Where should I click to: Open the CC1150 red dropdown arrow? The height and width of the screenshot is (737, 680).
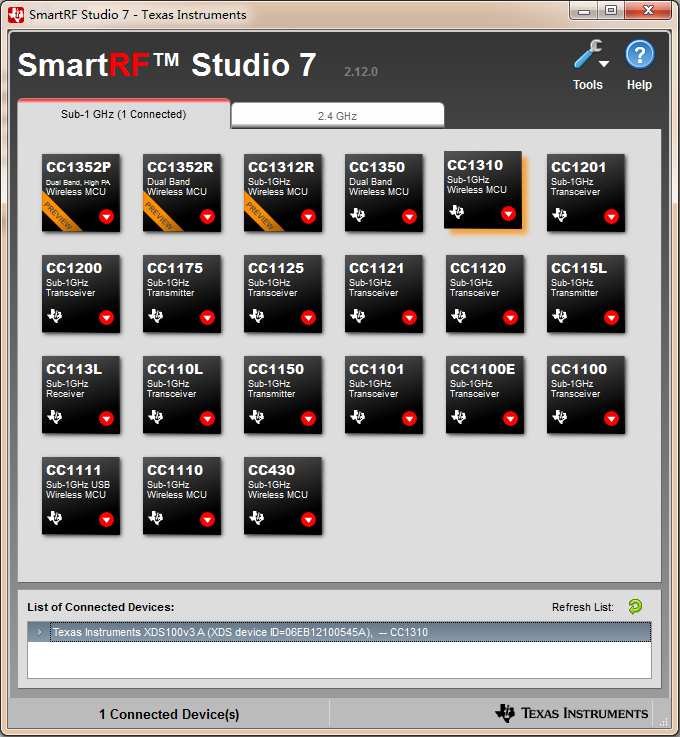pos(308,418)
